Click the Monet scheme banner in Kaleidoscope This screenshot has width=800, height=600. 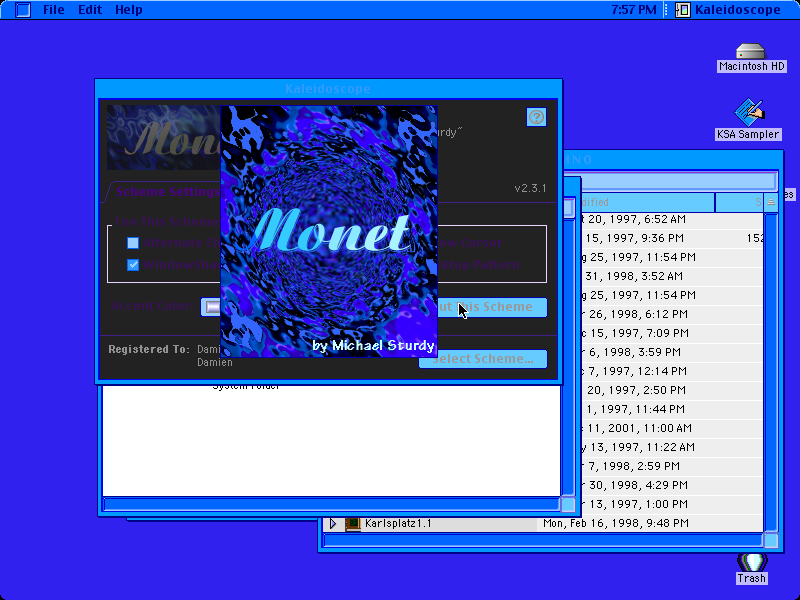pyautogui.click(x=164, y=137)
